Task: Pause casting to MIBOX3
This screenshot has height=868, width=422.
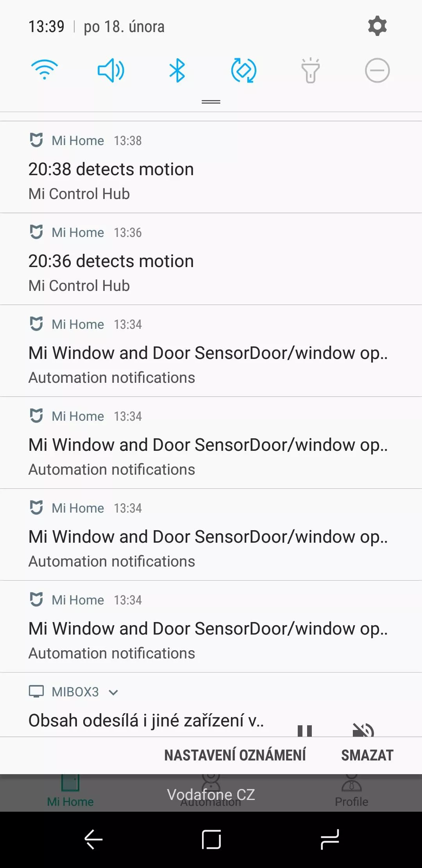Action: pos(305,730)
